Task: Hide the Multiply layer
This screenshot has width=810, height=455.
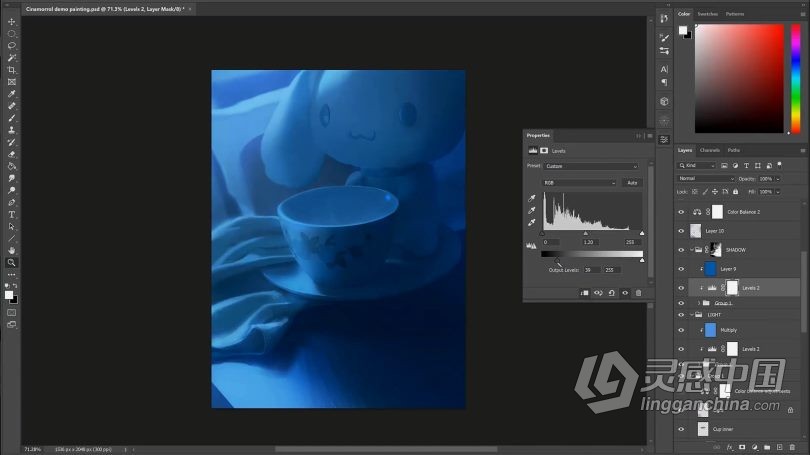Action: pos(681,330)
